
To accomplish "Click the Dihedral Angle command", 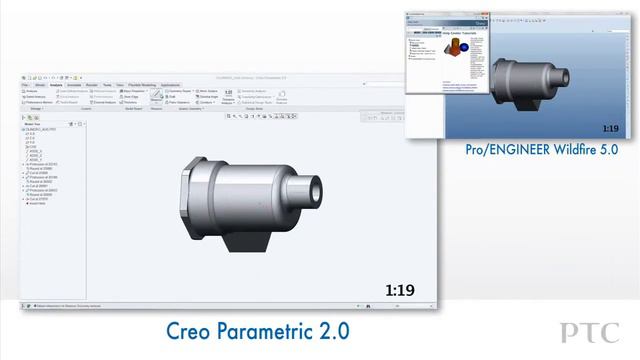I will pyautogui.click(x=207, y=97).
